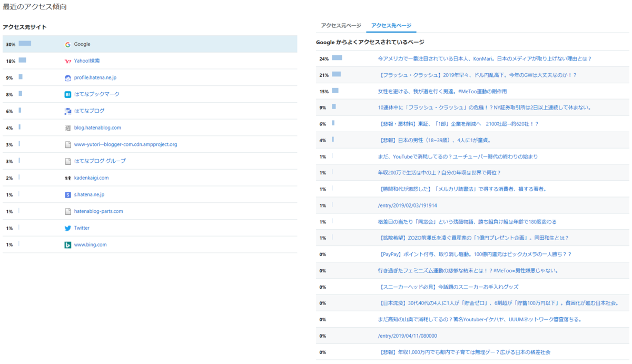This screenshot has height=364, width=632.
Task: Open the 高知の山奥 イケハヤ article link
Action: point(480,320)
